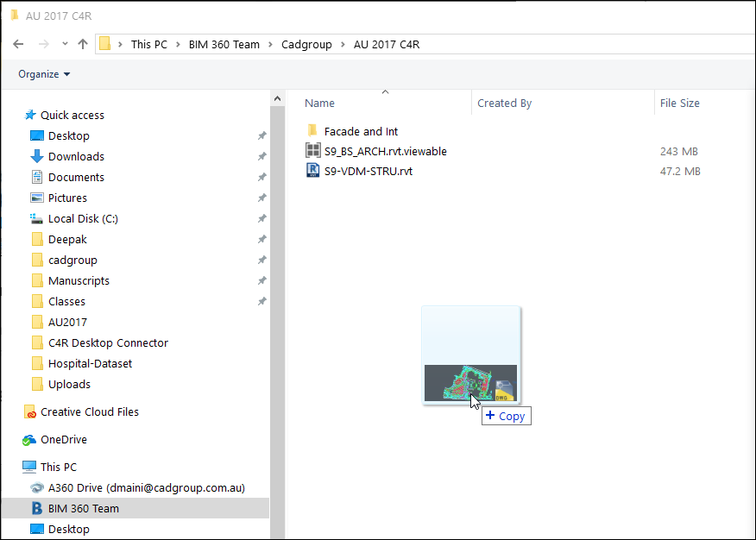Open the Deepak folder
This screenshot has width=756, height=540.
point(67,240)
